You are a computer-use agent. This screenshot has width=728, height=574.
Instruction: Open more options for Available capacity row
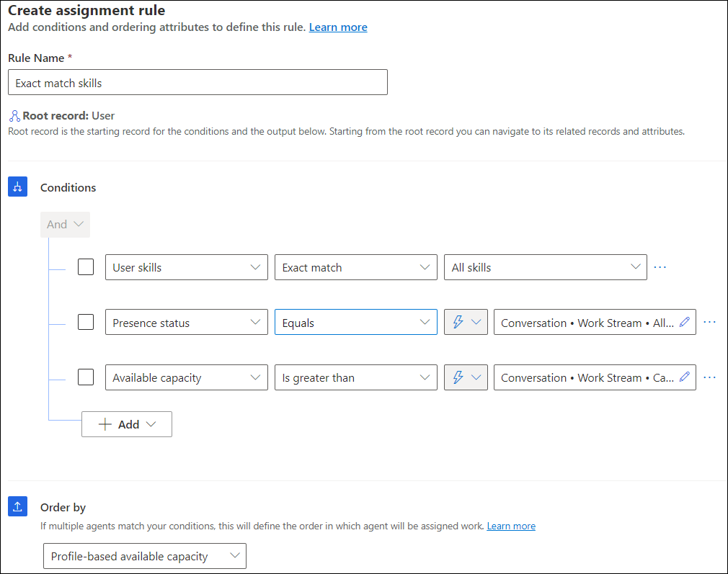pyautogui.click(x=709, y=377)
